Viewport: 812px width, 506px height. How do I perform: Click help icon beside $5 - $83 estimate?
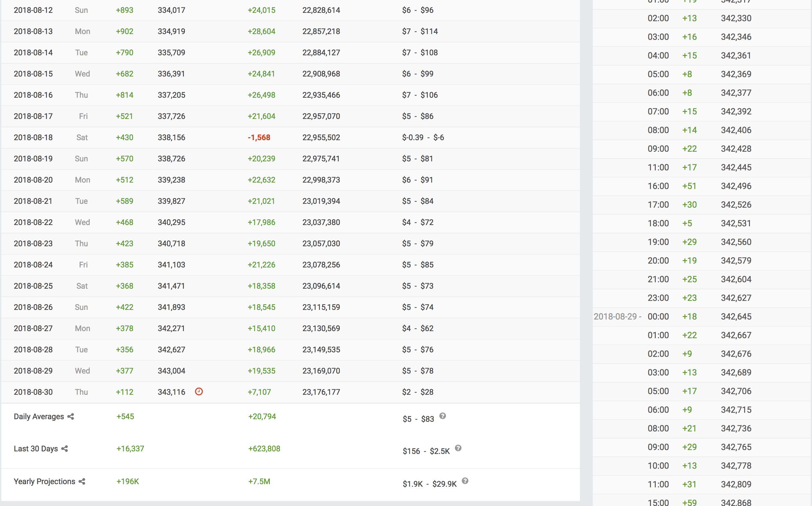(x=443, y=416)
